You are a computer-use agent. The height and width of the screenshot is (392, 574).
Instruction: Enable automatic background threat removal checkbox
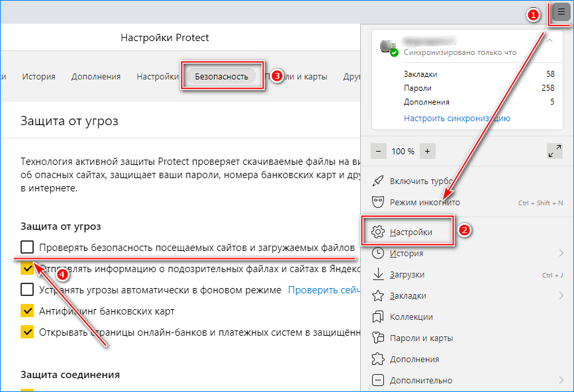pyautogui.click(x=27, y=289)
